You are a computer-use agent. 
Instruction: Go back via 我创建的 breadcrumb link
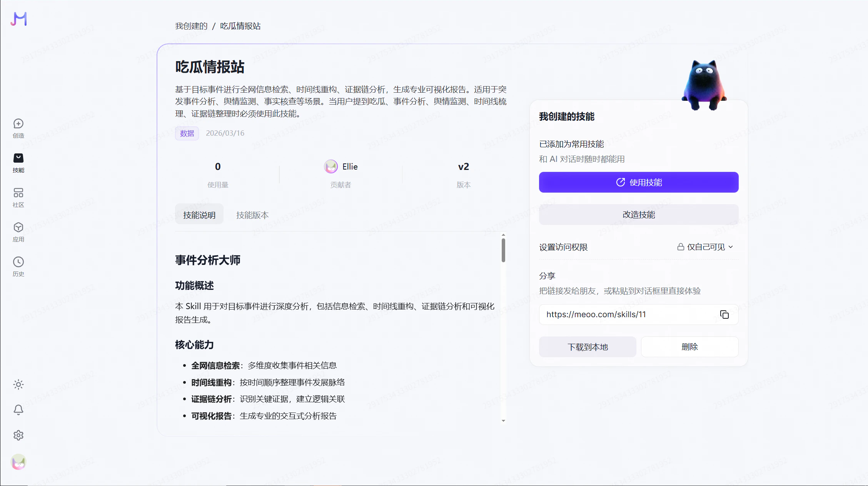click(191, 26)
